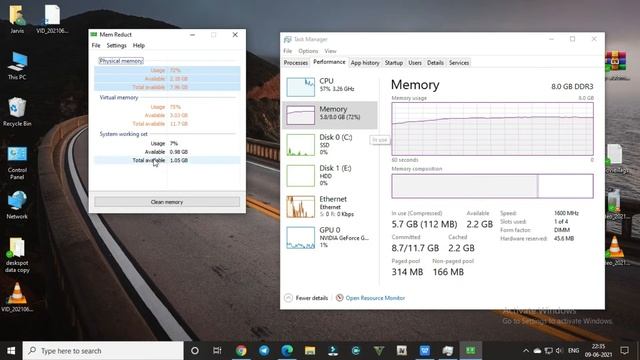640x360 pixels.
Task: Select System working set Usage 7% row
Action: pos(167,143)
